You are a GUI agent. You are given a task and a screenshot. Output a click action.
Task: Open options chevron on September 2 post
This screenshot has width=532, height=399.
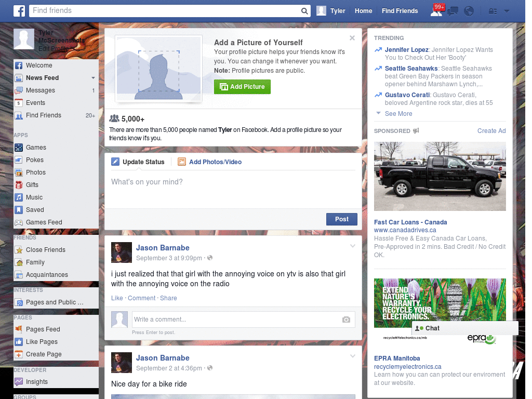pos(353,356)
